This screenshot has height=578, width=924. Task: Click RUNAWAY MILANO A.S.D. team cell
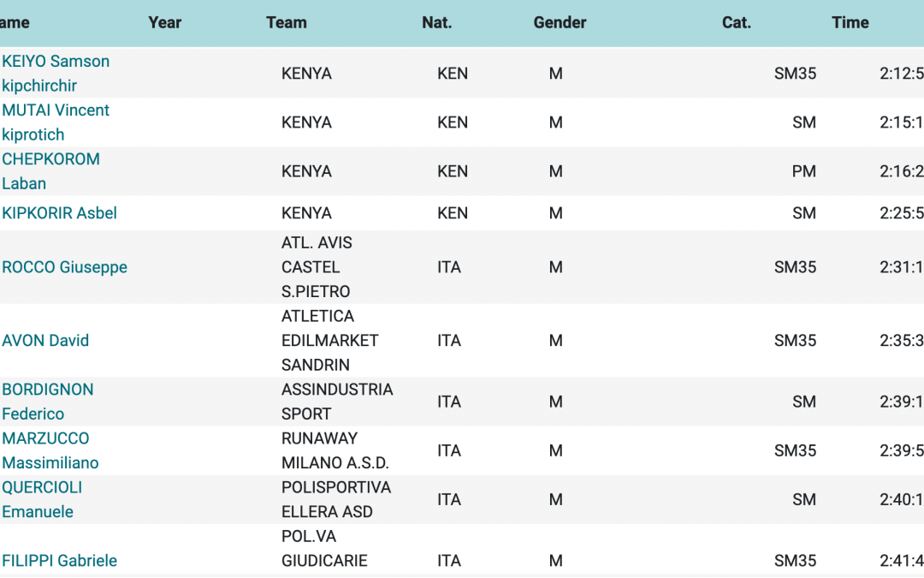335,450
